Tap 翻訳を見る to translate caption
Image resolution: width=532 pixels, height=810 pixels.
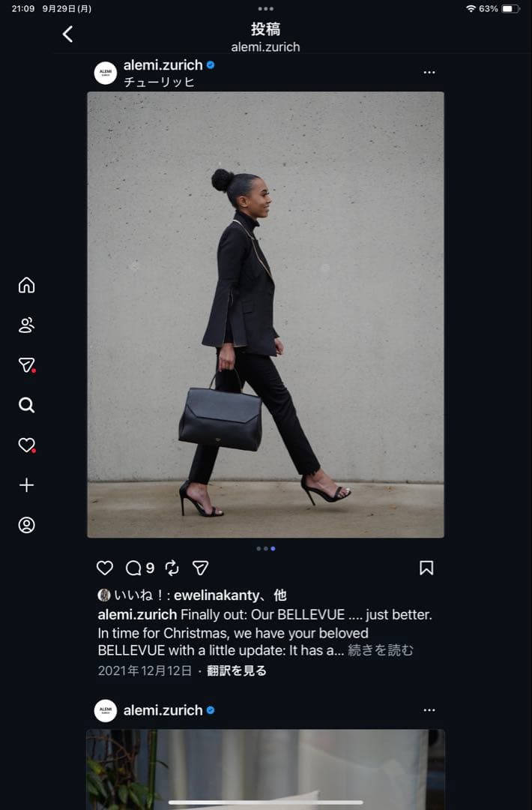[x=237, y=670]
